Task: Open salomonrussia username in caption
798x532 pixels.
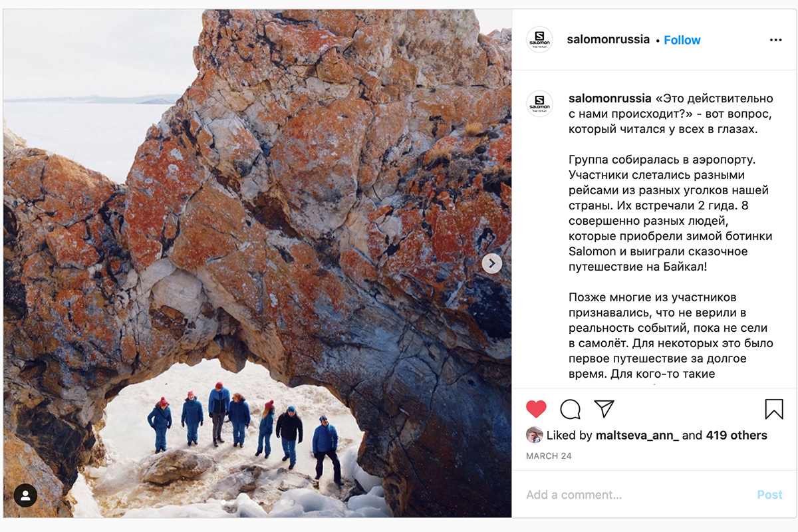Action: tap(610, 98)
